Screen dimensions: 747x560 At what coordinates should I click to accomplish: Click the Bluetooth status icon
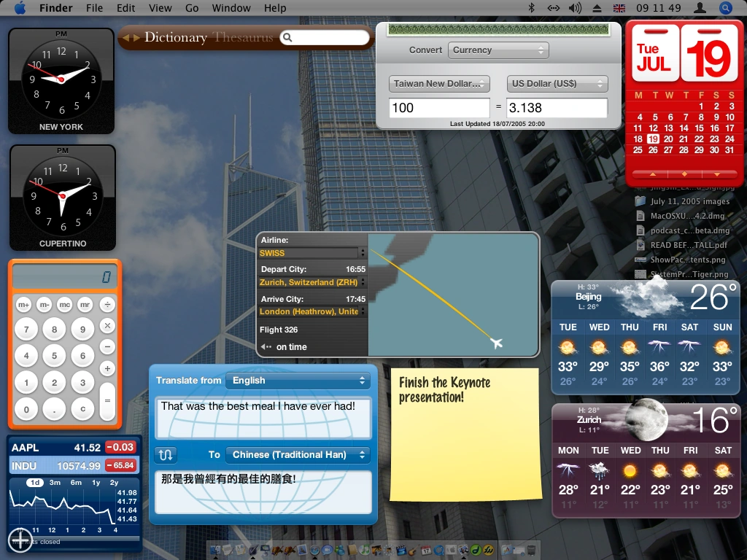point(532,7)
